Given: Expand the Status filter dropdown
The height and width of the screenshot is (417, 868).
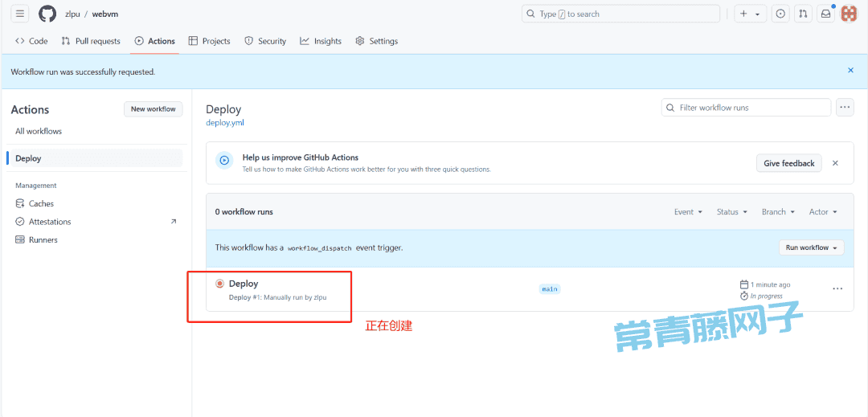Looking at the screenshot, I should (732, 212).
